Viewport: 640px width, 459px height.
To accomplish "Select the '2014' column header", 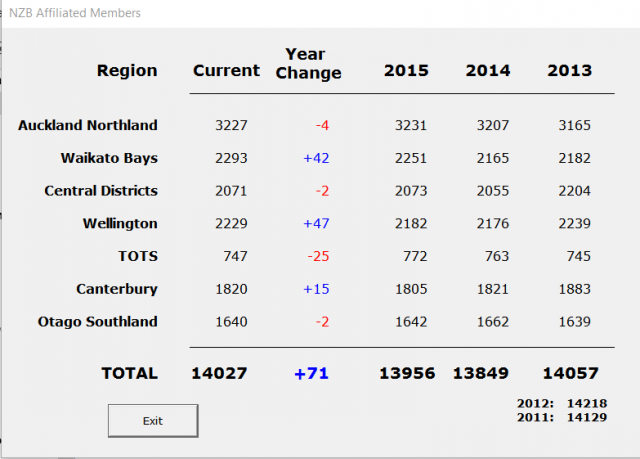I will tap(488, 71).
